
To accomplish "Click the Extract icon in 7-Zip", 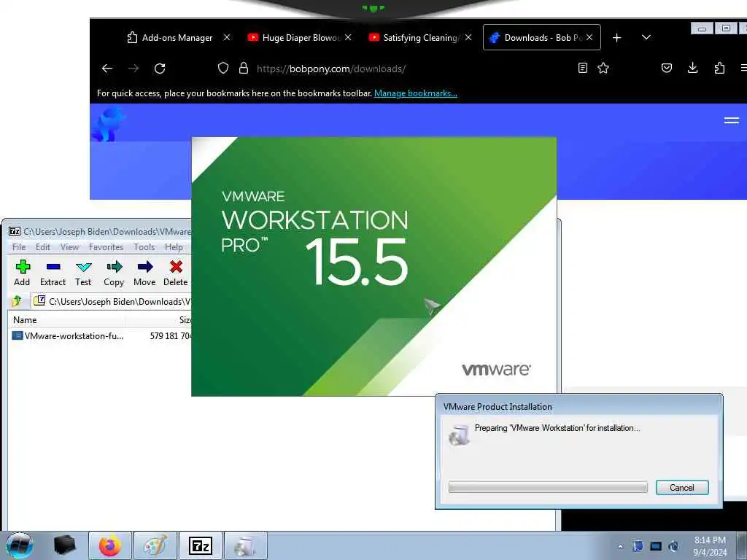I will [x=53, y=273].
